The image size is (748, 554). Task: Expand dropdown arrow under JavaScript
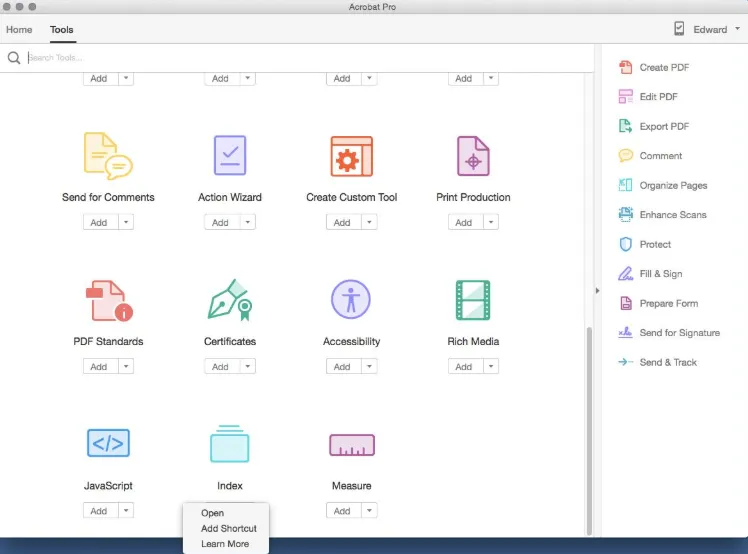point(126,511)
